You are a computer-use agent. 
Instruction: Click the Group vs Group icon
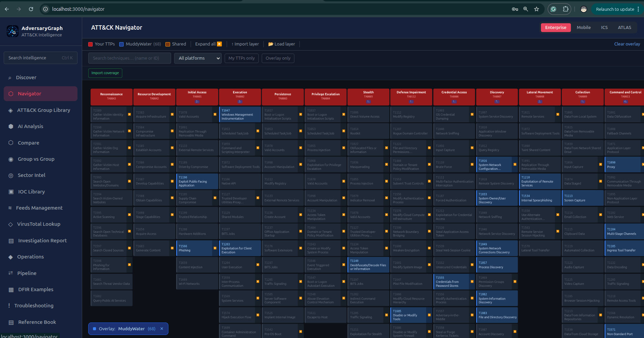[11, 159]
